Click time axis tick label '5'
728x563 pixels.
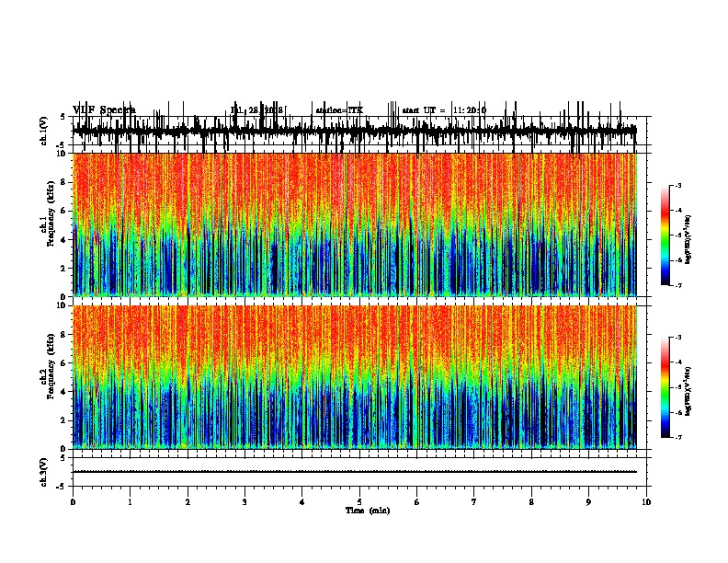[x=359, y=502]
